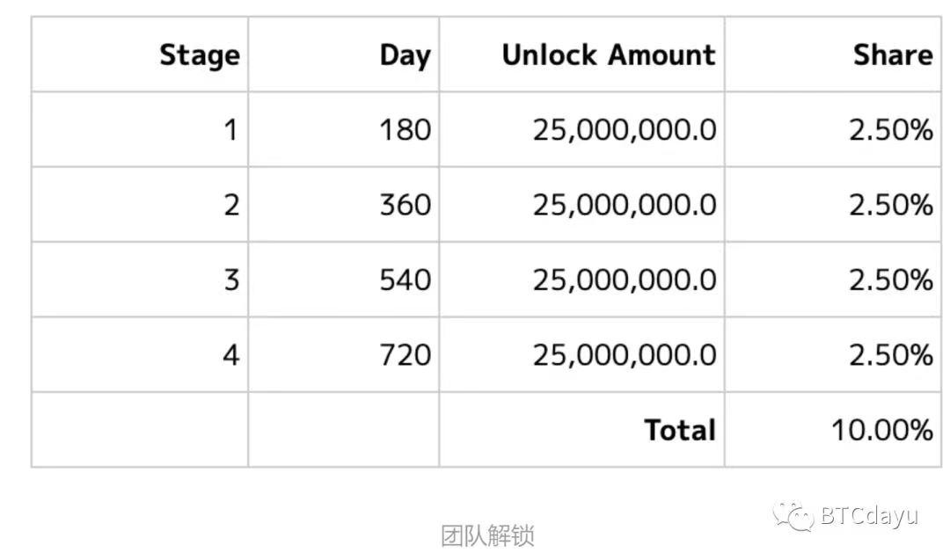950x560 pixels.
Task: Click the Stage 3 cell
Action: [230, 280]
